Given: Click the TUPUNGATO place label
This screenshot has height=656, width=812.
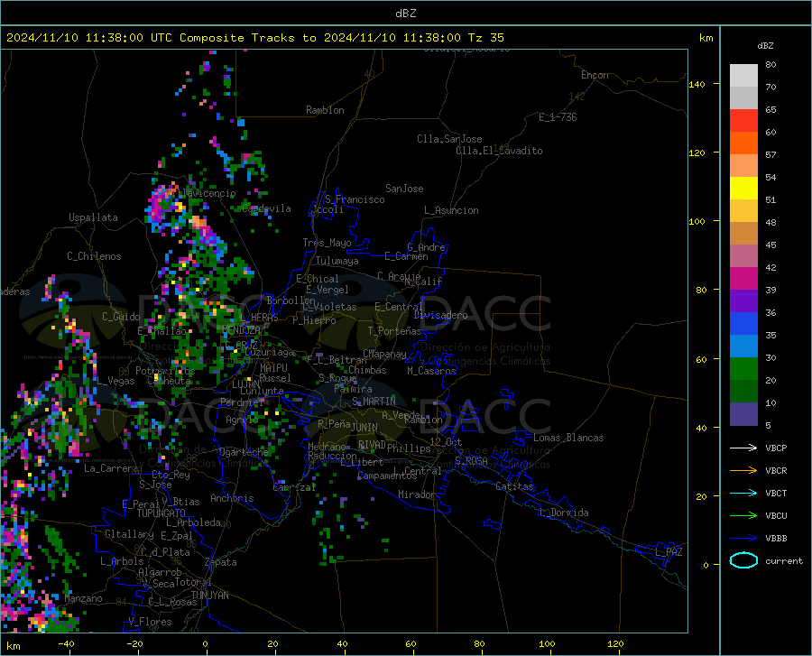Looking at the screenshot, I should pos(161,513).
